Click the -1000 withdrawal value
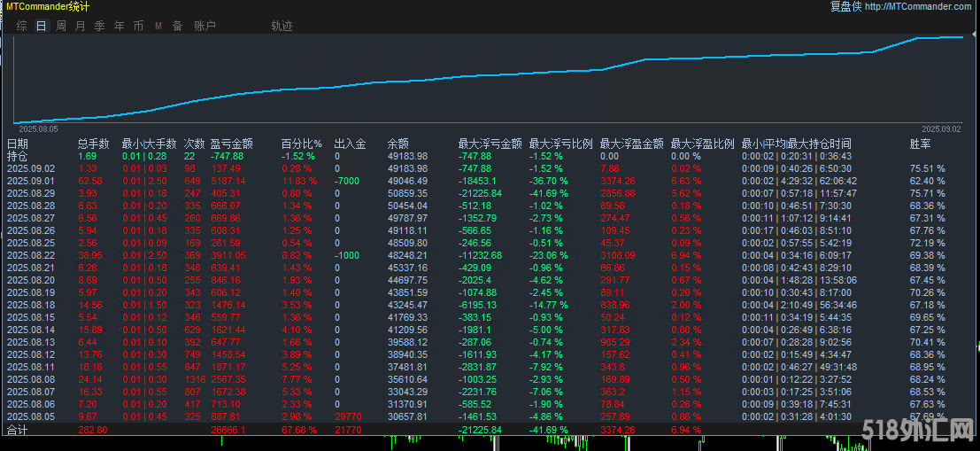980x451 pixels. tap(345, 255)
